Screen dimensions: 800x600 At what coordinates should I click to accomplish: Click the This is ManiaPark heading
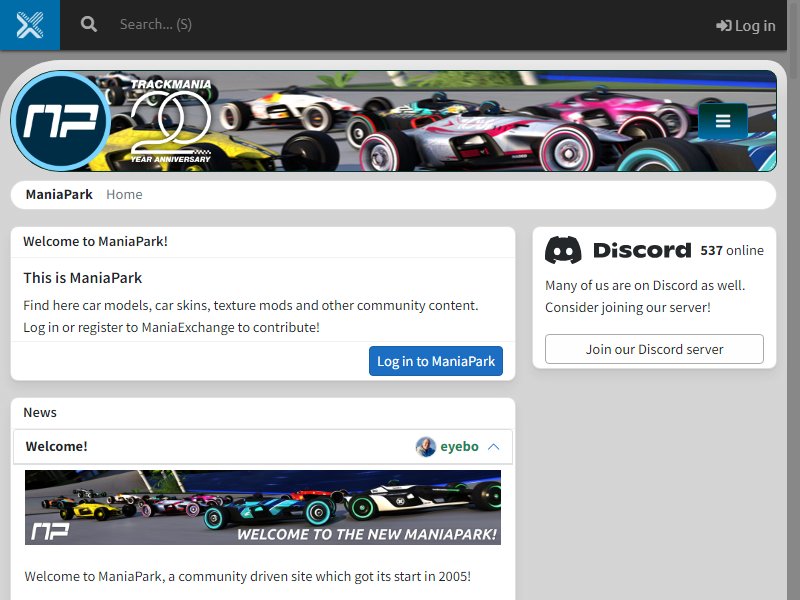[83, 278]
